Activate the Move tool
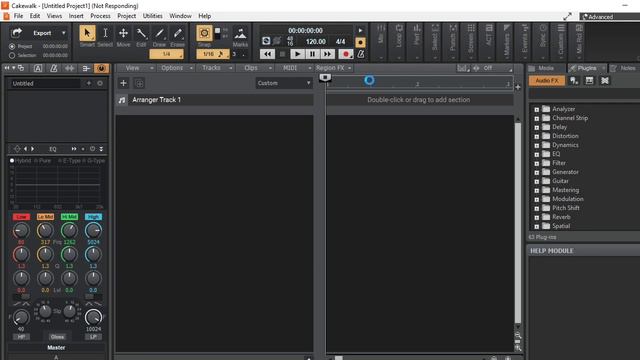Image resolution: width=640 pixels, height=360 pixels. (x=123, y=33)
